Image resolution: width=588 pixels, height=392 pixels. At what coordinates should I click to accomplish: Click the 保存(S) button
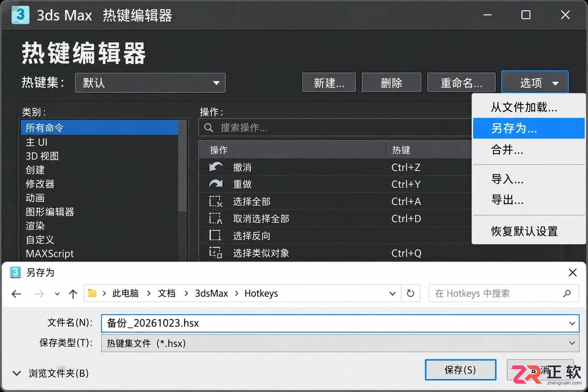pos(461,370)
